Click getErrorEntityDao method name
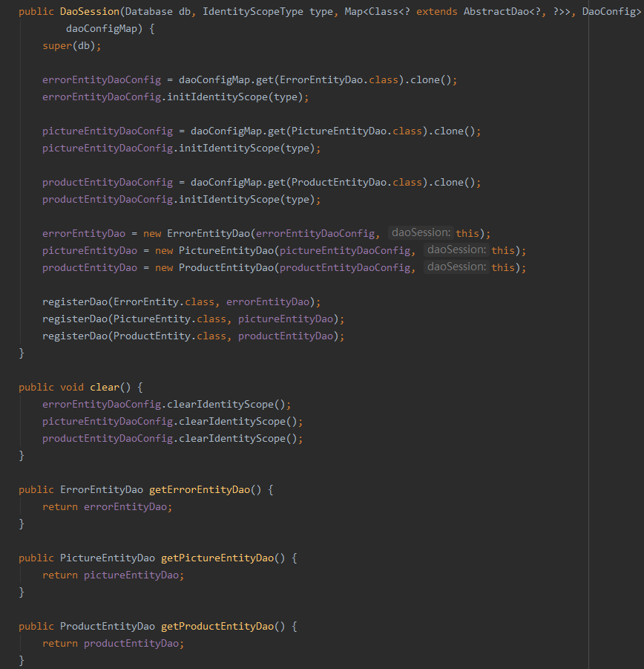Image resolution: width=644 pixels, height=669 pixels. click(x=200, y=489)
